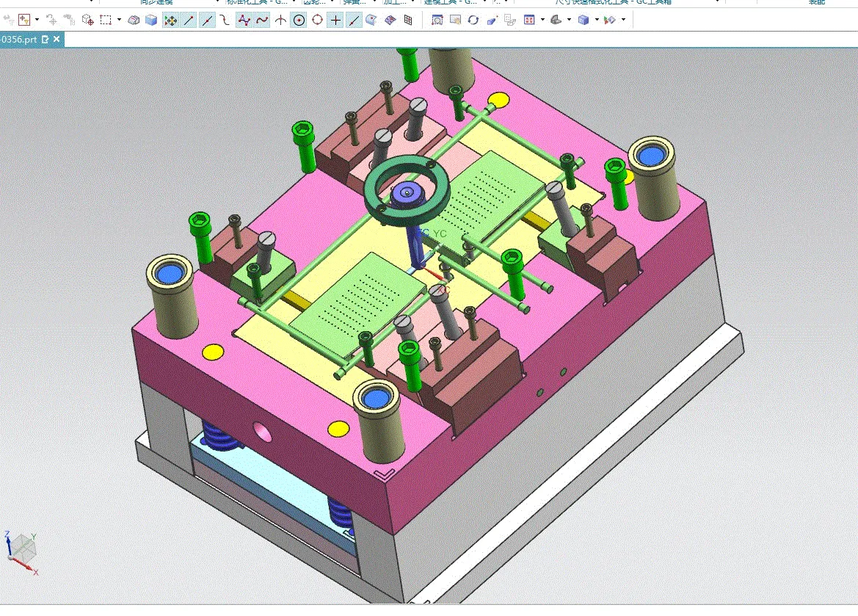The width and height of the screenshot is (858, 616).
Task: Click the Perspective view icon
Action: click(x=491, y=21)
